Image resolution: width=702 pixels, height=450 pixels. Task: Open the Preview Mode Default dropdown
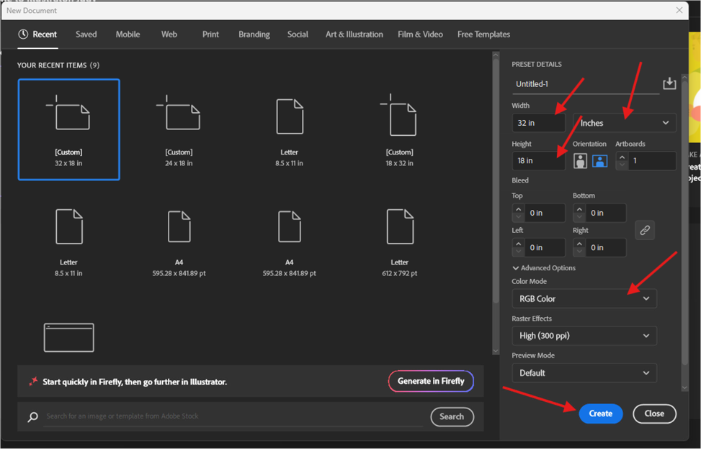(584, 373)
